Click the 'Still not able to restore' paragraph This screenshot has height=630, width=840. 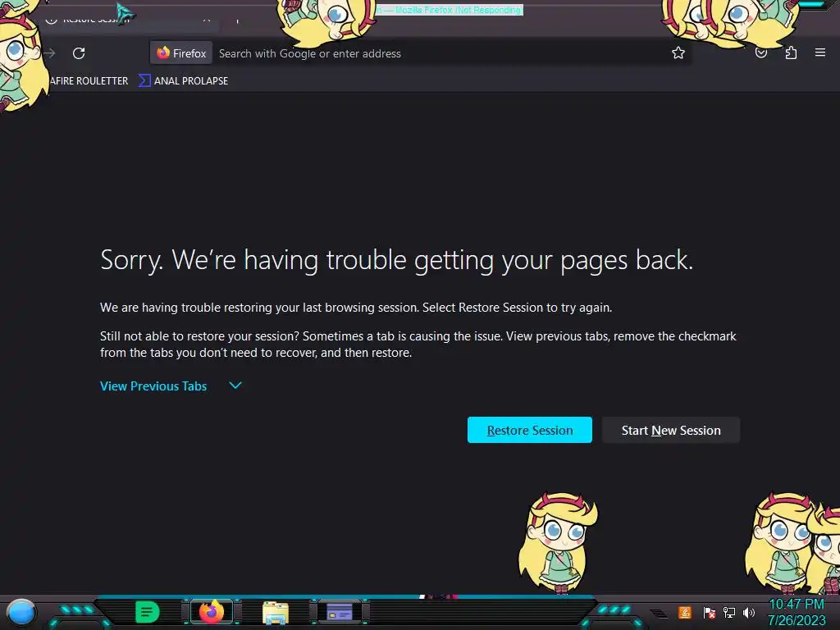click(x=418, y=345)
